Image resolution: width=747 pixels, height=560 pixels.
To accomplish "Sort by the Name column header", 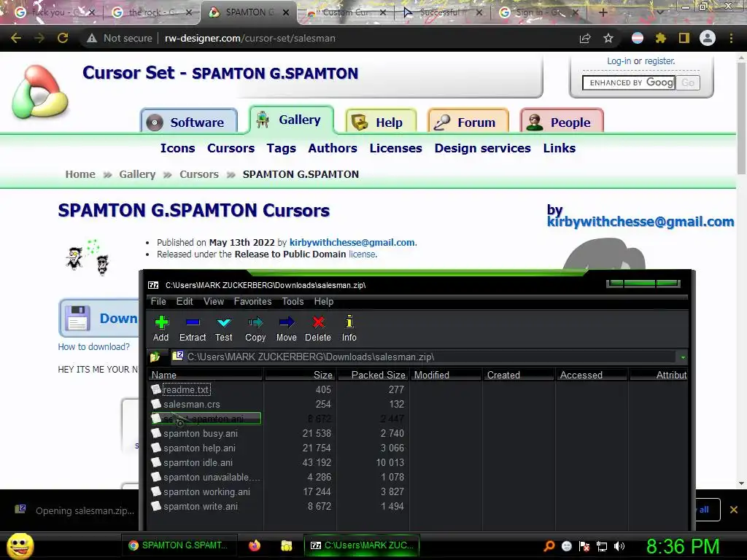I will pos(205,376).
